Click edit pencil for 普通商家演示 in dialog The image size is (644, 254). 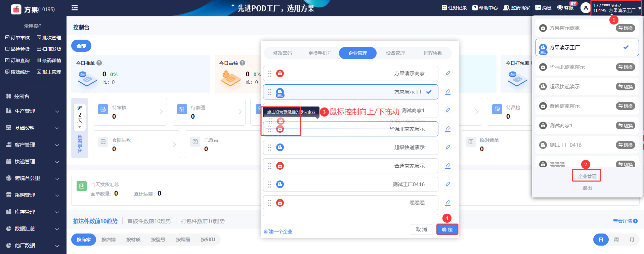click(448, 166)
